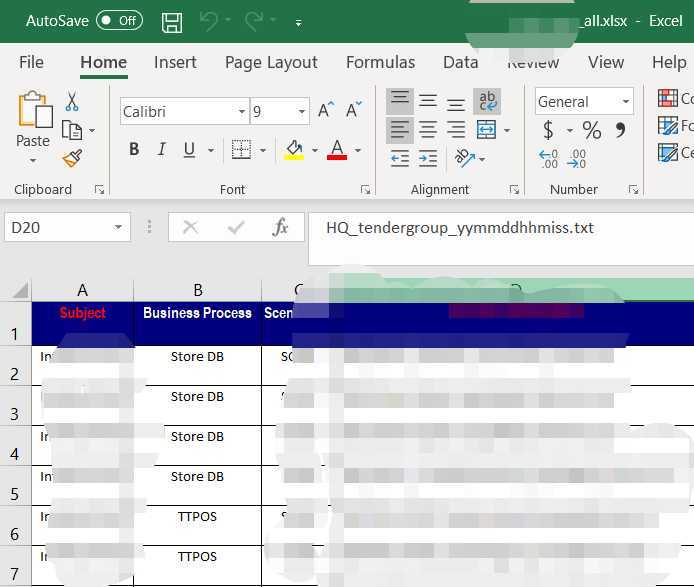The height and width of the screenshot is (587, 694).
Task: Open the Formulas tab
Action: pos(381,62)
